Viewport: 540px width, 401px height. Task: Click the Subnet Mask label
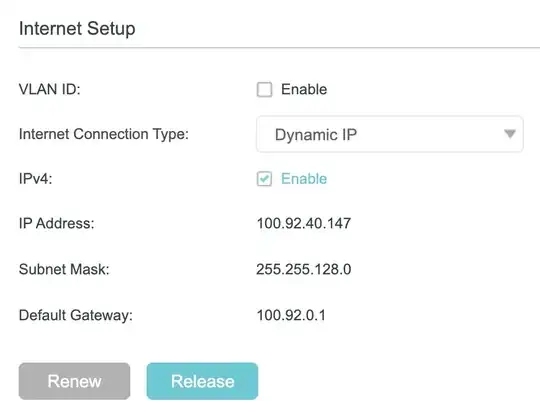tap(64, 269)
